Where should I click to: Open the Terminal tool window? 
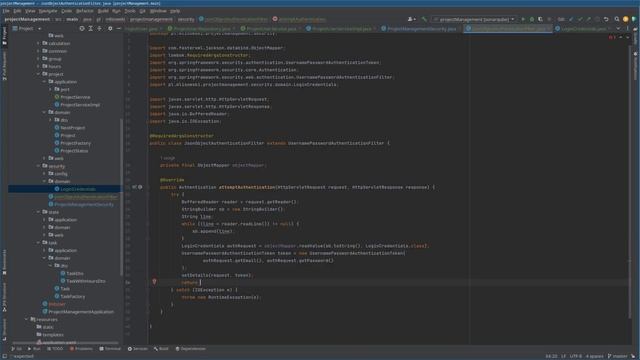tap(110, 349)
